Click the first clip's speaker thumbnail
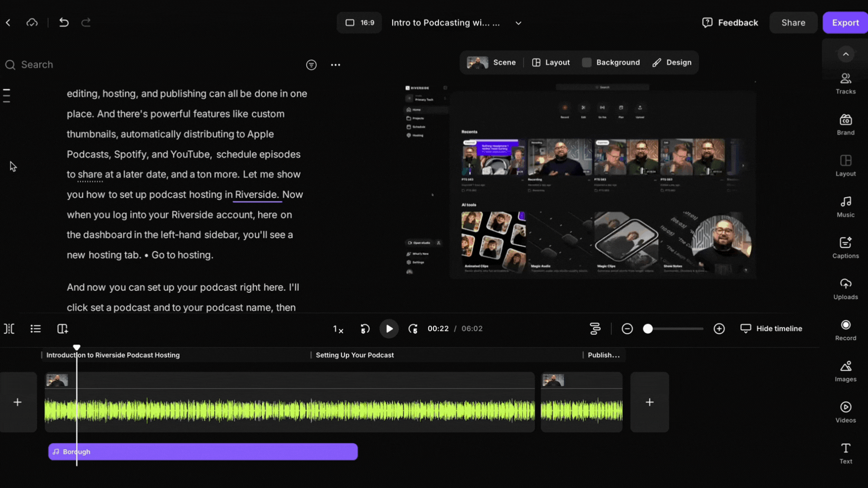Image resolution: width=868 pixels, height=488 pixels. (57, 380)
